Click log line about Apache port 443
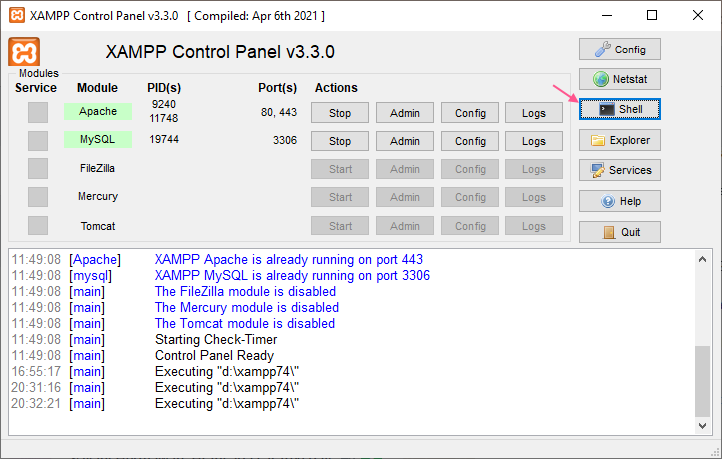 289,259
